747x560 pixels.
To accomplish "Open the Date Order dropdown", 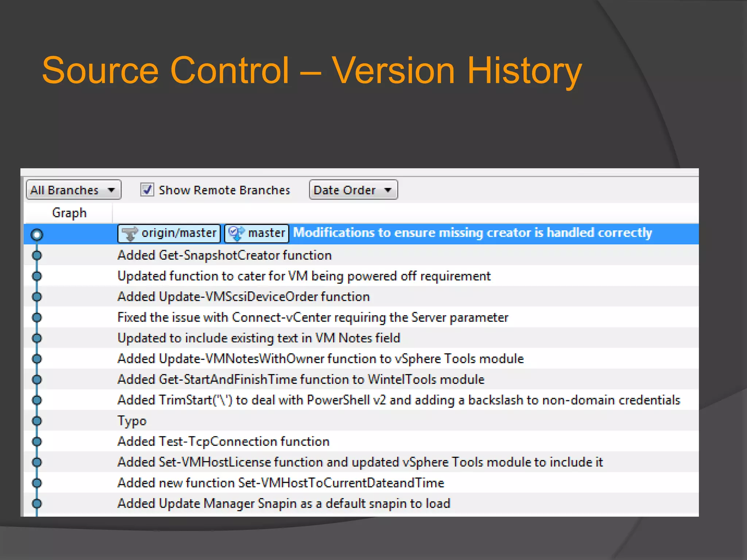I will coord(353,190).
